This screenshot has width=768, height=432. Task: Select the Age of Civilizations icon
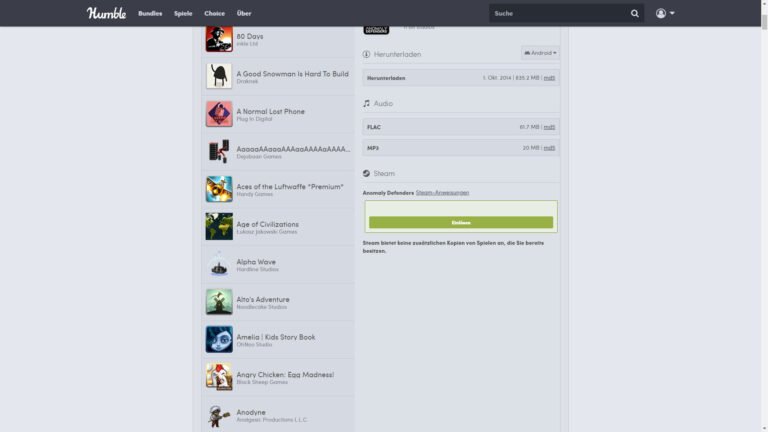click(219, 226)
